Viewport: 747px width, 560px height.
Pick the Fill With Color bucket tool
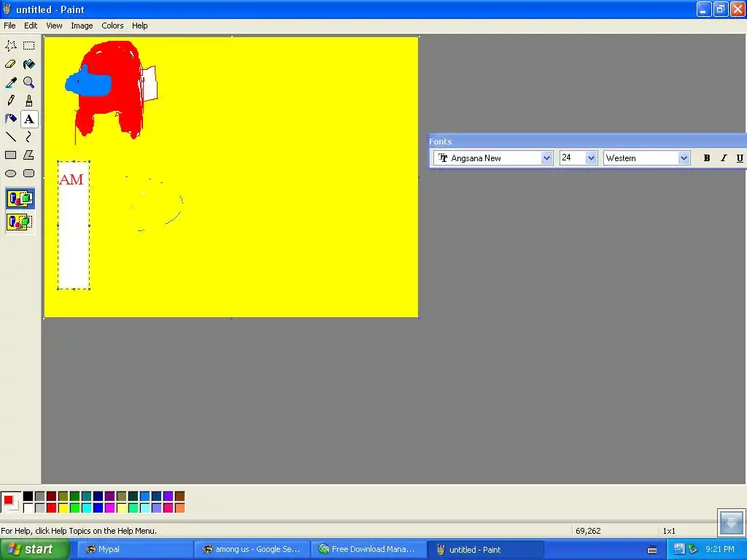29,64
